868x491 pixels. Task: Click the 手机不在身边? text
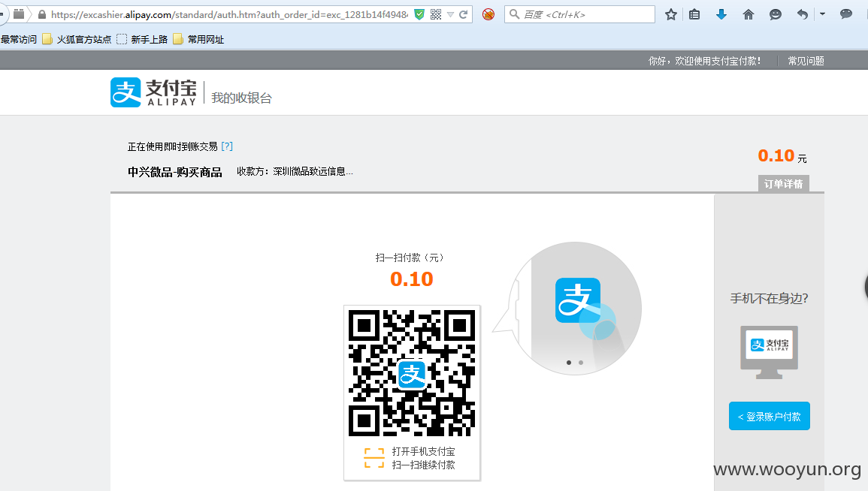tap(770, 299)
